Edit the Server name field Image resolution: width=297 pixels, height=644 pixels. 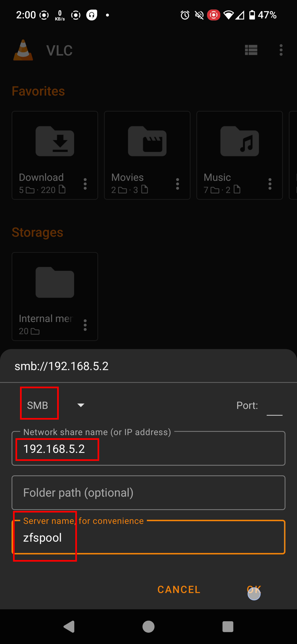(x=148, y=537)
